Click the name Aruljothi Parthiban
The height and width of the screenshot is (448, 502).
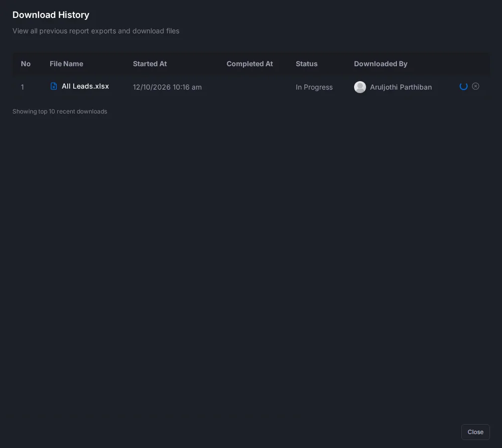click(x=401, y=87)
